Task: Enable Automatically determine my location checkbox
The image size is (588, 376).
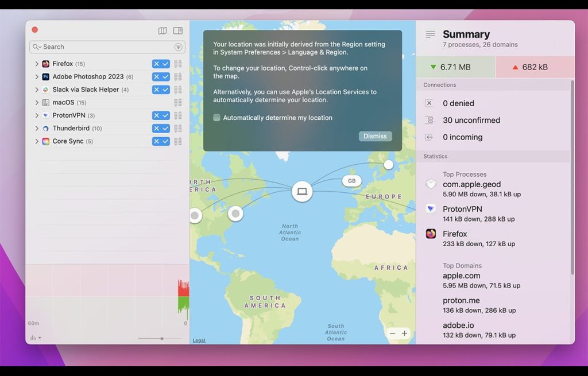Action: point(216,118)
